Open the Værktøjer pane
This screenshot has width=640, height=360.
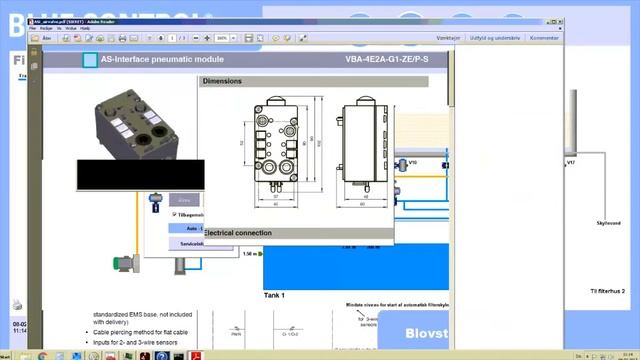point(448,38)
